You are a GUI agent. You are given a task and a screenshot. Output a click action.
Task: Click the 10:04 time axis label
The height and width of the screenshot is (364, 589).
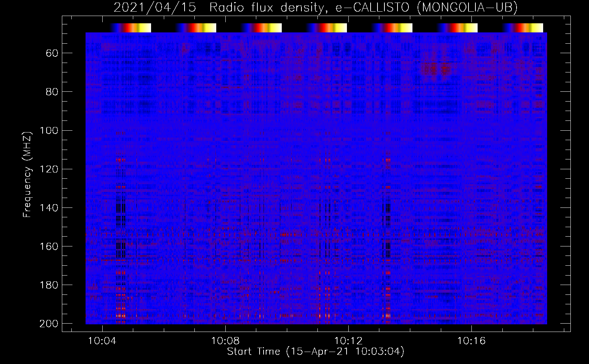point(103,341)
